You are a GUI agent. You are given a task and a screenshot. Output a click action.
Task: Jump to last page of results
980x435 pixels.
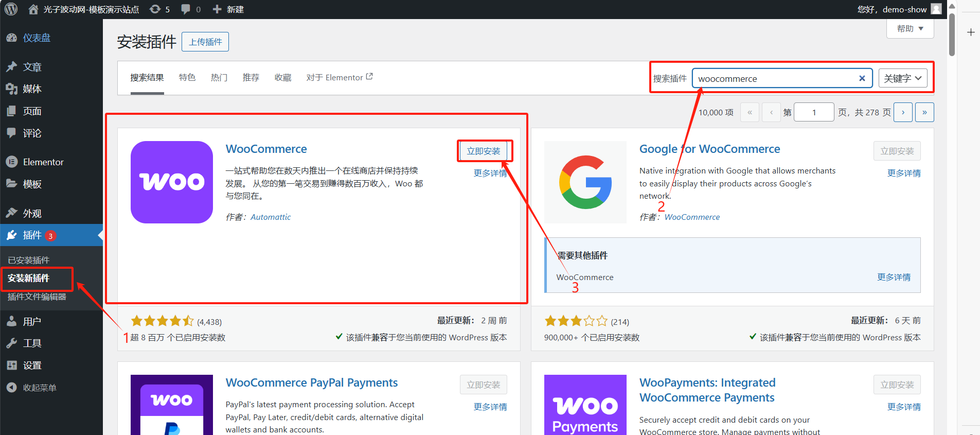(924, 112)
